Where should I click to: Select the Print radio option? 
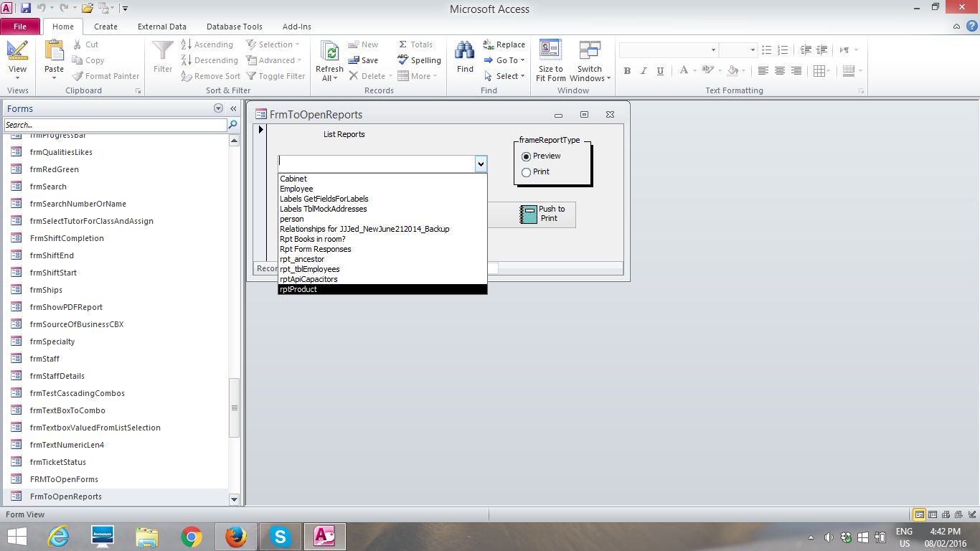(x=527, y=172)
